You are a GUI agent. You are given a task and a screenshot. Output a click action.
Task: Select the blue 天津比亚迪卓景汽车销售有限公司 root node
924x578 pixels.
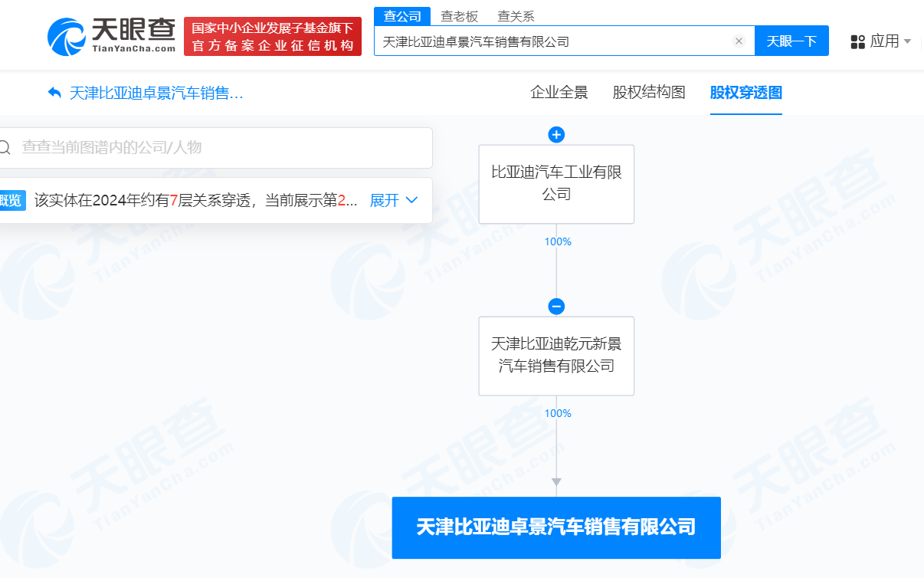(556, 527)
